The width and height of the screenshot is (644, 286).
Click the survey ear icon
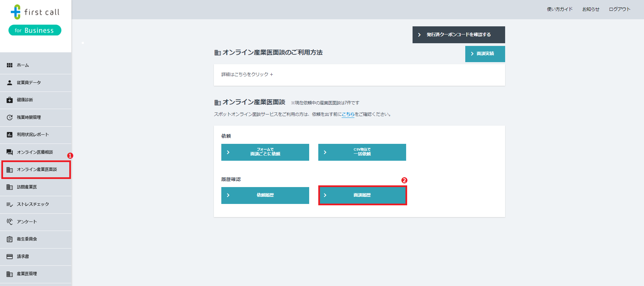9,222
